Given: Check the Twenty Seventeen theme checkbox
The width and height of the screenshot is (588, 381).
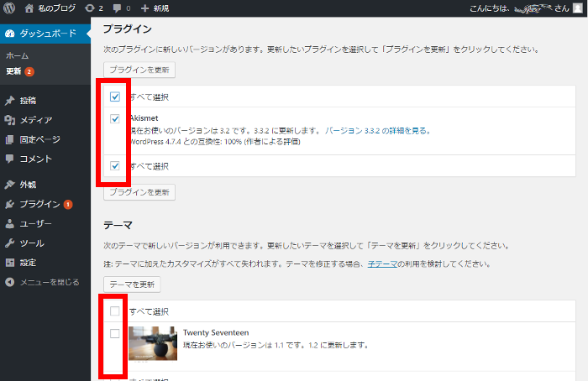Looking at the screenshot, I should point(115,333).
